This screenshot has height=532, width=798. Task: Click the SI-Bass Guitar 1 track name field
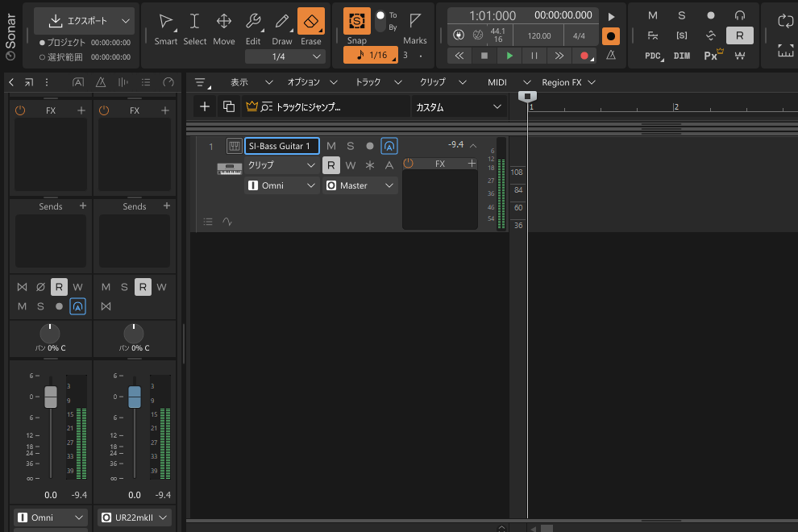click(x=281, y=146)
